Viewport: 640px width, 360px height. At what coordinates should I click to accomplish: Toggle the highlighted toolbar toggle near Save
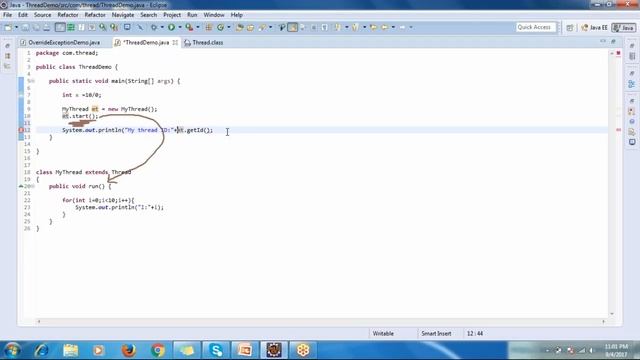60,27
